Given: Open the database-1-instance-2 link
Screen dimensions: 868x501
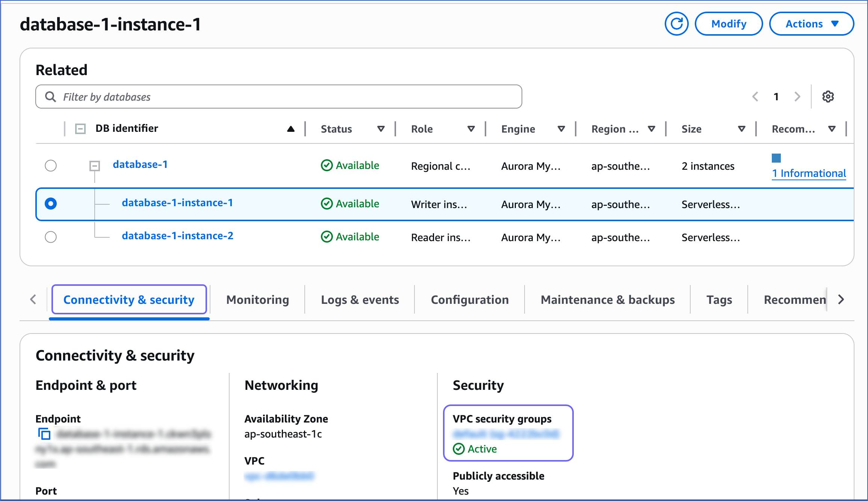Looking at the screenshot, I should point(177,235).
